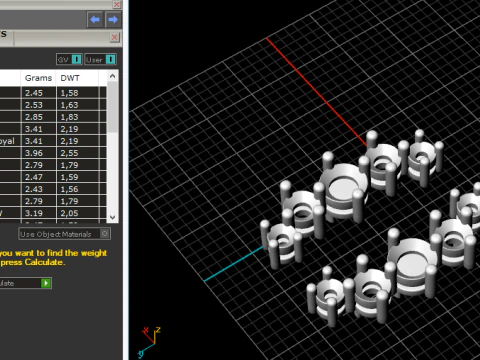Image resolution: width=480 pixels, height=360 pixels.
Task: Select the 2,05 DWT cell
Action: pos(78,213)
